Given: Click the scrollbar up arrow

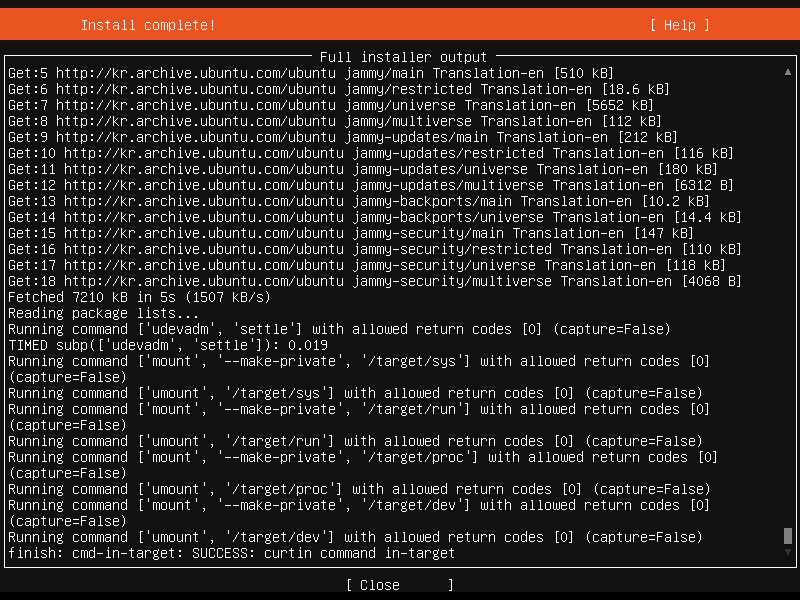Looking at the screenshot, I should [x=788, y=72].
